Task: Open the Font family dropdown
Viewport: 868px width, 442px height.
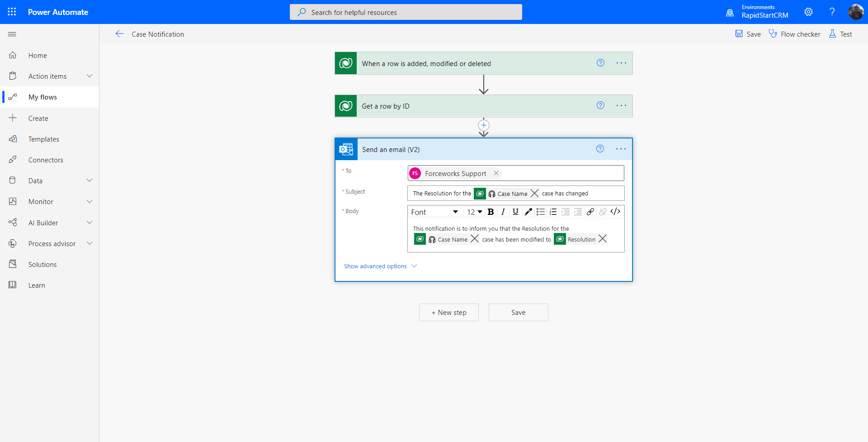Action: [x=435, y=212]
